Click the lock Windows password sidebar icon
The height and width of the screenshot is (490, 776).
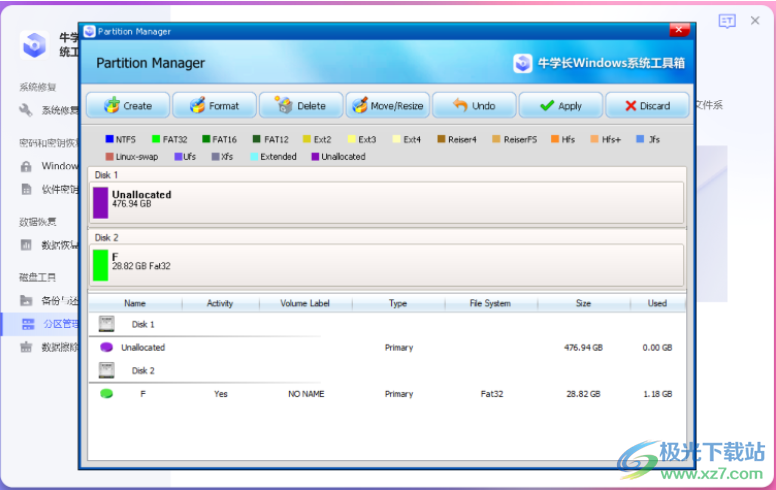click(26, 166)
